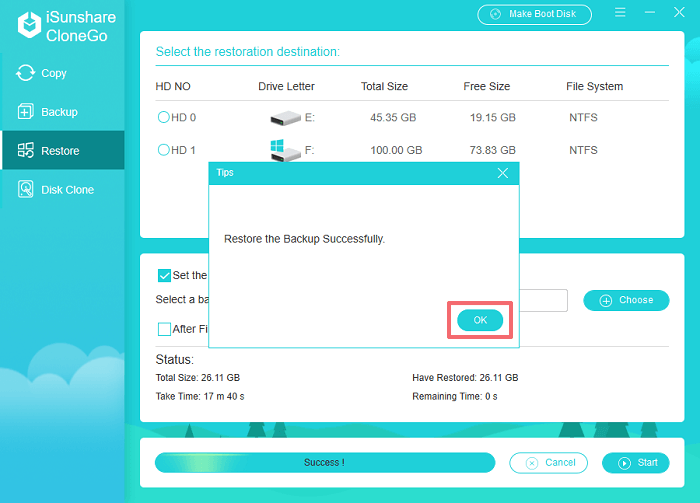Uncheck the 'Set the' checkbox
This screenshot has height=503, width=700.
pos(164,275)
